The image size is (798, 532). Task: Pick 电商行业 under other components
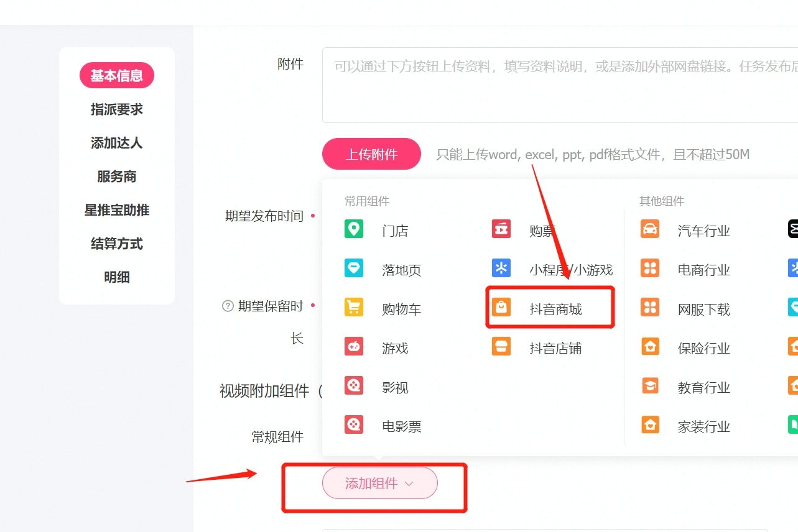click(x=703, y=270)
